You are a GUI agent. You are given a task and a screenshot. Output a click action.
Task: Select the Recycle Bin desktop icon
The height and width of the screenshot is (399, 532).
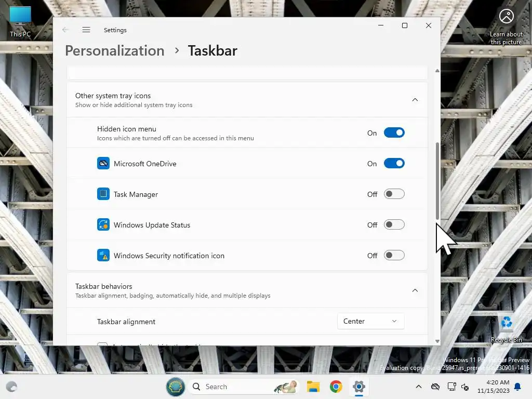(506, 328)
